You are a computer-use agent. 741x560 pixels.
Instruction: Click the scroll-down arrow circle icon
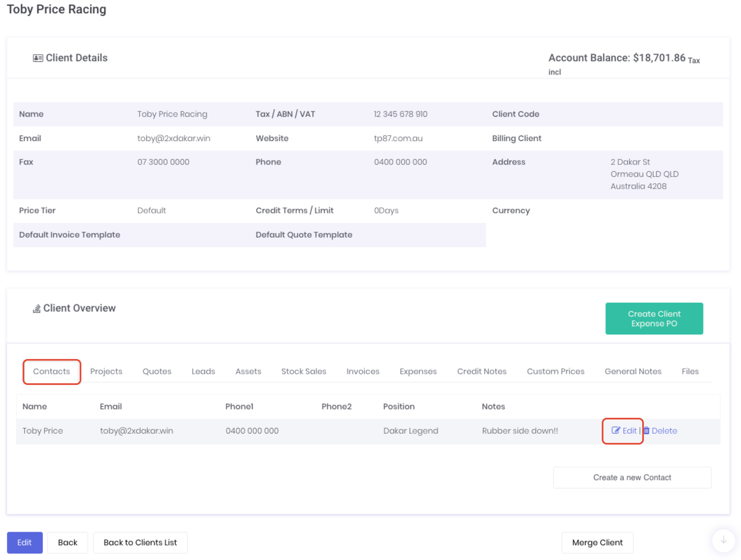point(724,540)
